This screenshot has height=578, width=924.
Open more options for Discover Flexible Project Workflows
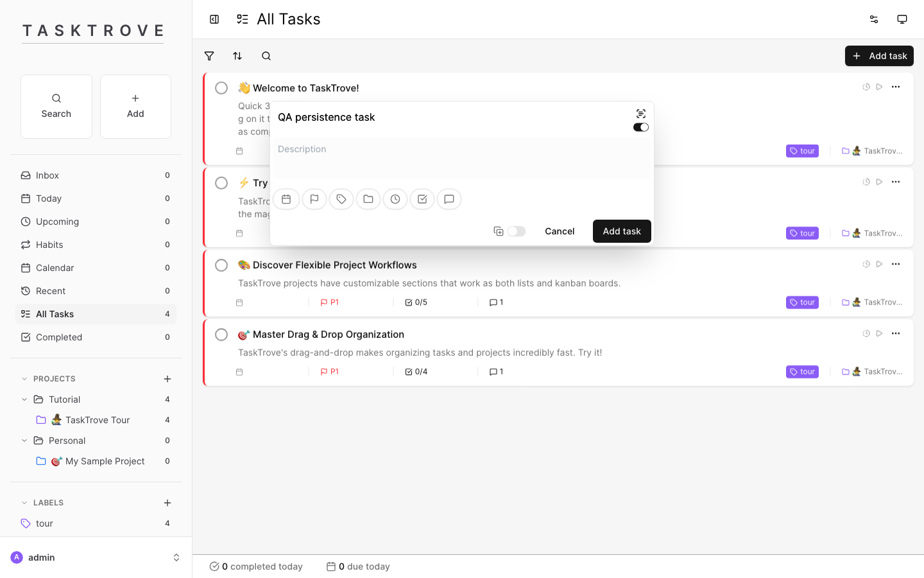(x=896, y=264)
